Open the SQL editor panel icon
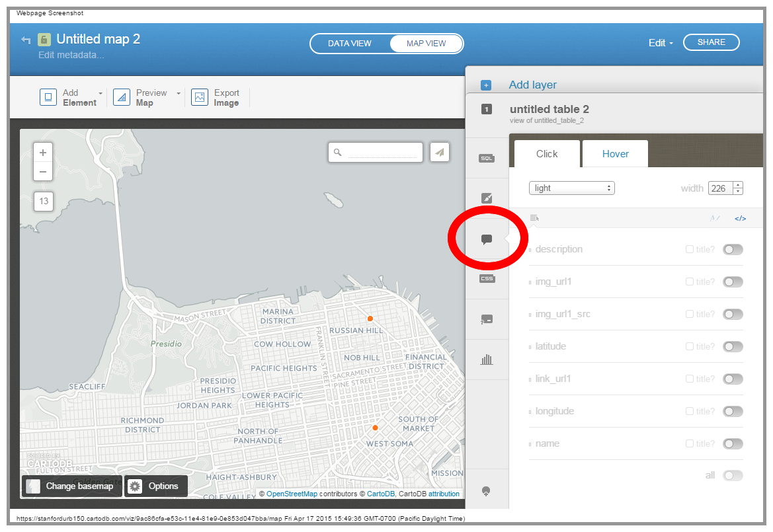 (487, 158)
